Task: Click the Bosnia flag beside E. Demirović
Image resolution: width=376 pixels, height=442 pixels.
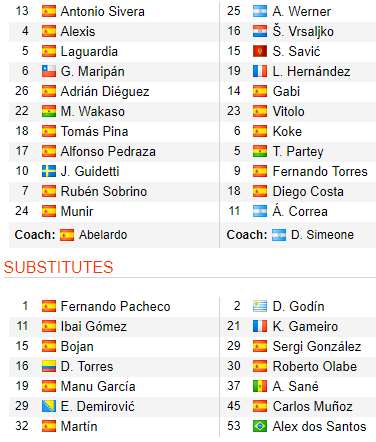Action: pyautogui.click(x=49, y=406)
